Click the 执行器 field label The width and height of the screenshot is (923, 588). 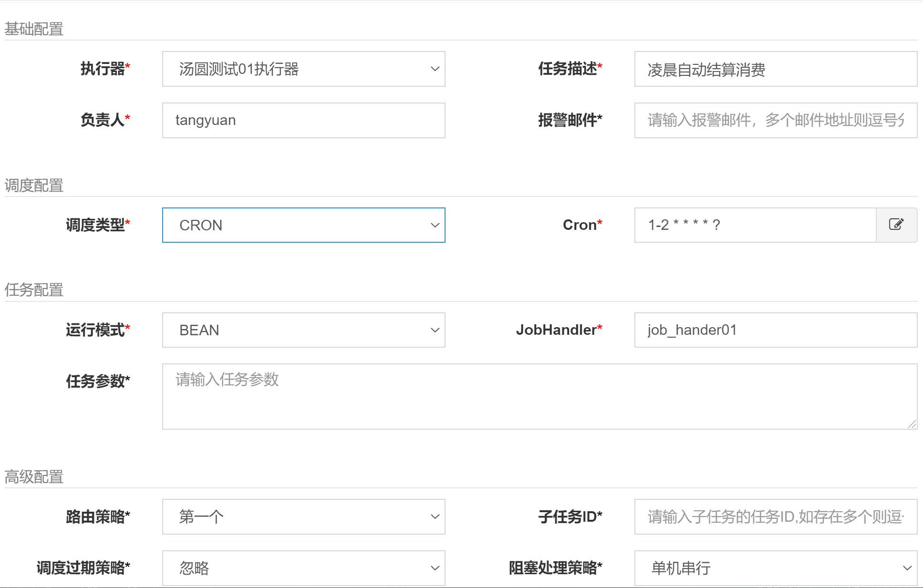click(x=105, y=69)
